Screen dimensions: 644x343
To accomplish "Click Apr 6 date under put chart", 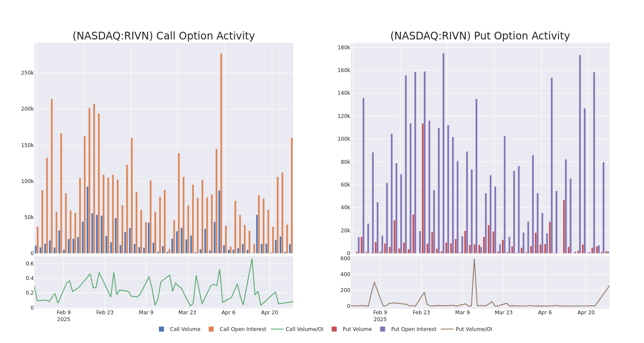I will [545, 313].
